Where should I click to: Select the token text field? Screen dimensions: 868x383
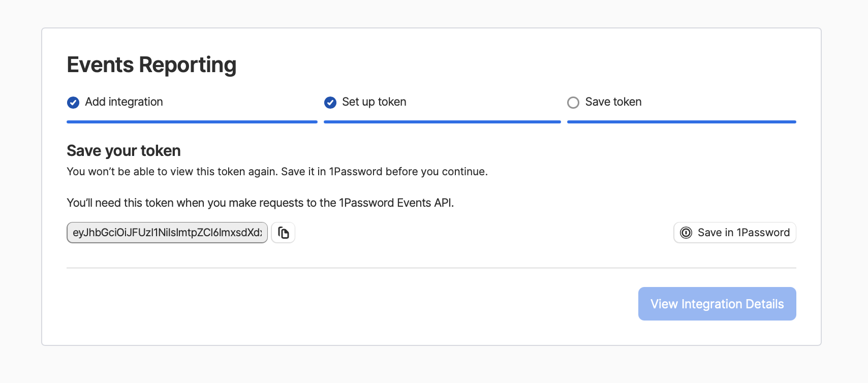tap(167, 233)
